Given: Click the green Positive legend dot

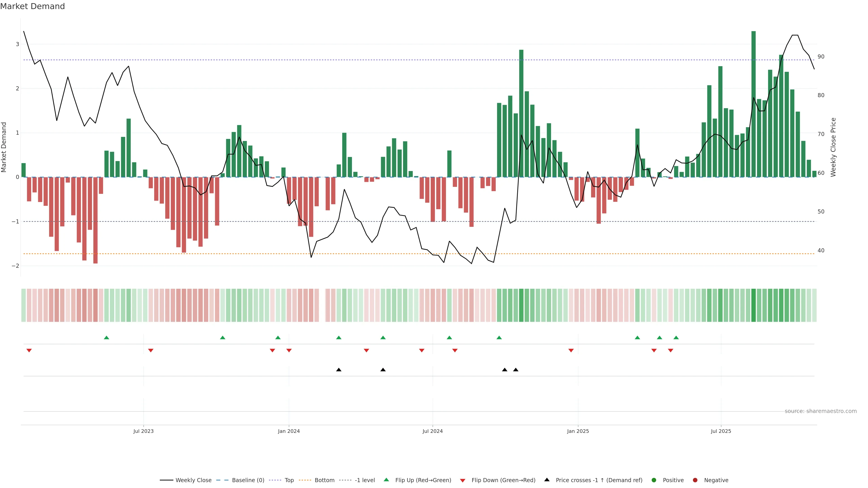Looking at the screenshot, I should click(654, 480).
